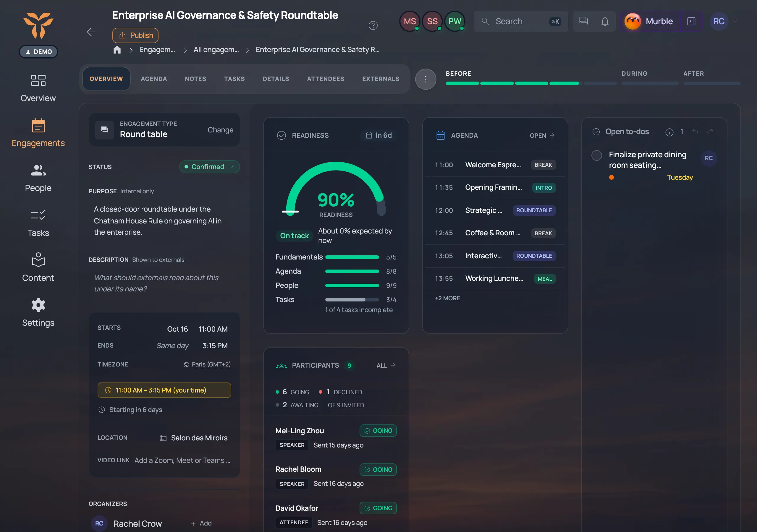View ALL participants
The image size is (757, 532).
tap(386, 365)
